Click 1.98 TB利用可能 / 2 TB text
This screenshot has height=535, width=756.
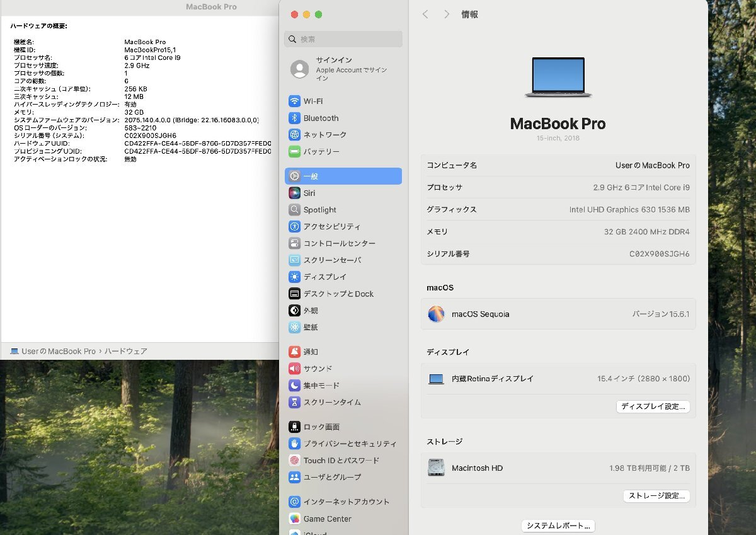click(650, 468)
